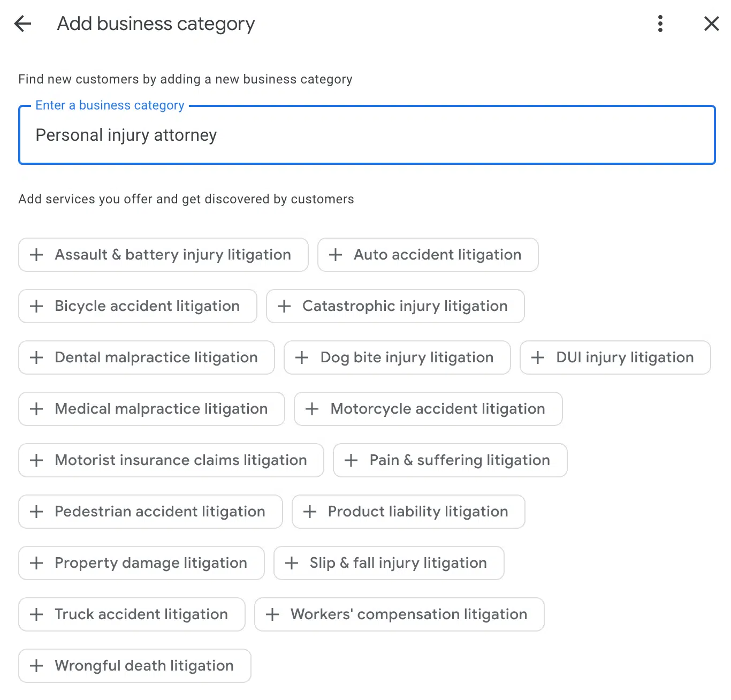Click the business category input field
731x700 pixels.
coord(367,135)
